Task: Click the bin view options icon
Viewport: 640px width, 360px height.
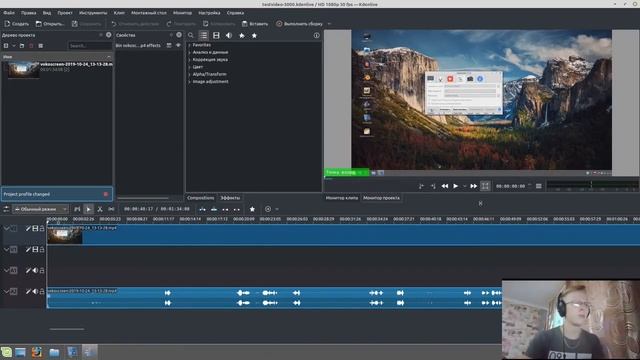Action: point(40,46)
